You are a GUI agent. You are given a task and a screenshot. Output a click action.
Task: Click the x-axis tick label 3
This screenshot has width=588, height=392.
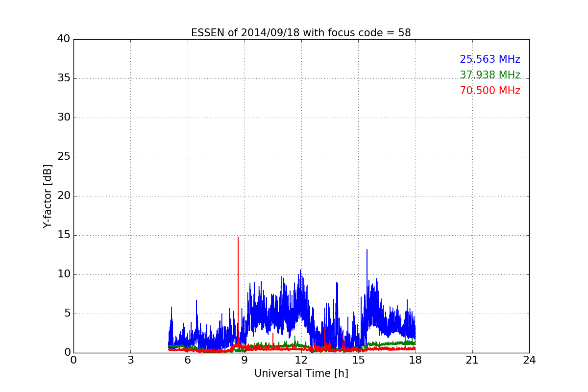130,360
